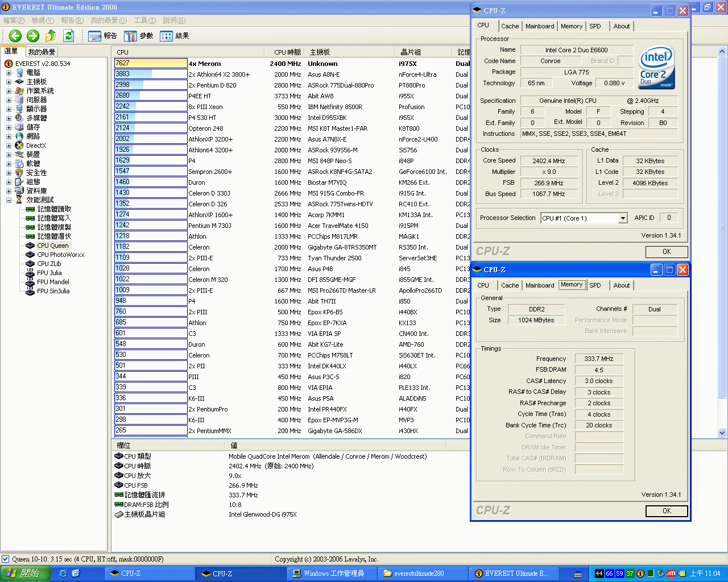The width and height of the screenshot is (728, 582).
Task: Select 記憶體讀取 memory read benchmark
Action: (55, 209)
